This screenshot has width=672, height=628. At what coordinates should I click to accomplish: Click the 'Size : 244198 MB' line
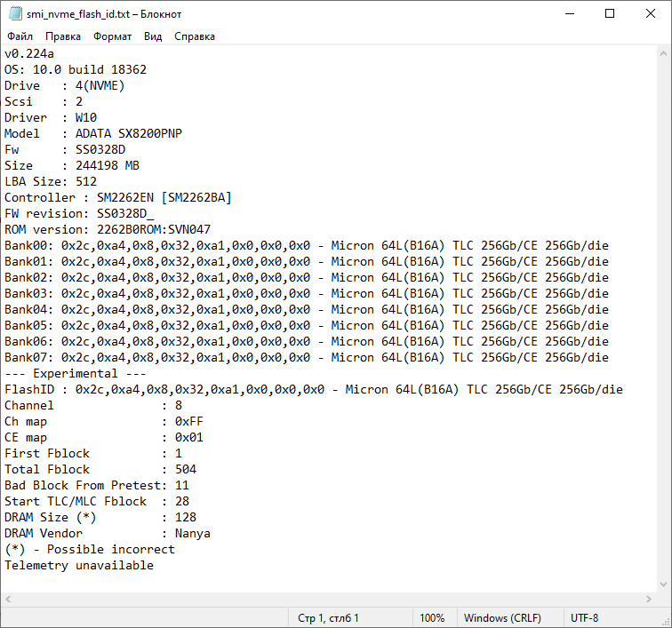pyautogui.click(x=72, y=165)
